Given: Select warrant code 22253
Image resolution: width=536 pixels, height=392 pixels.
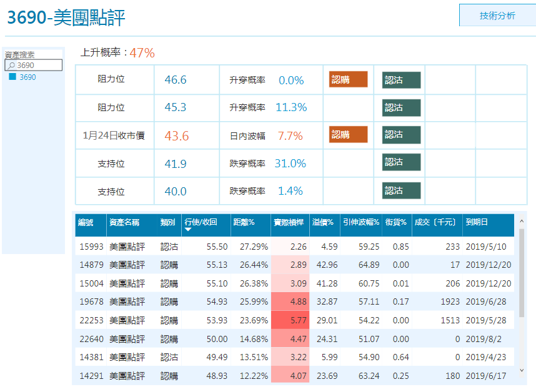Looking at the screenshot, I should [91, 320].
